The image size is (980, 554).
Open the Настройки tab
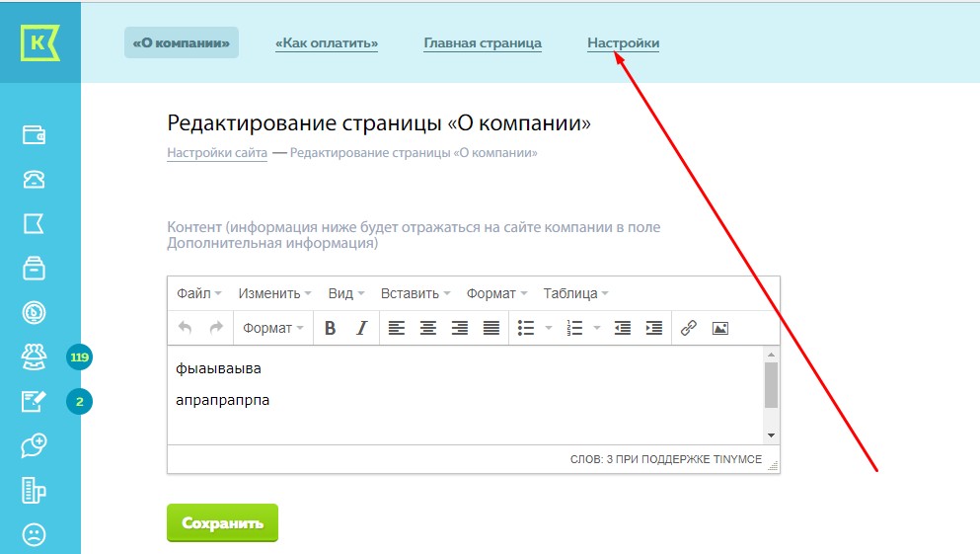click(x=623, y=43)
